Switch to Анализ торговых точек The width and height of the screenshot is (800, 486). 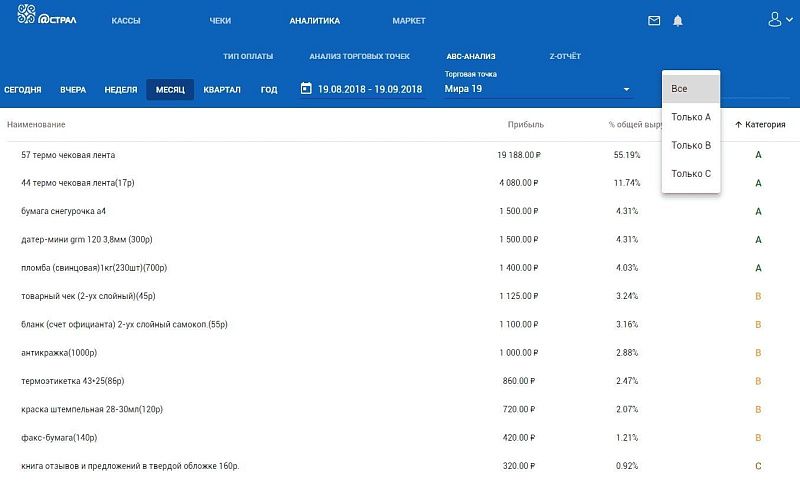coord(359,56)
